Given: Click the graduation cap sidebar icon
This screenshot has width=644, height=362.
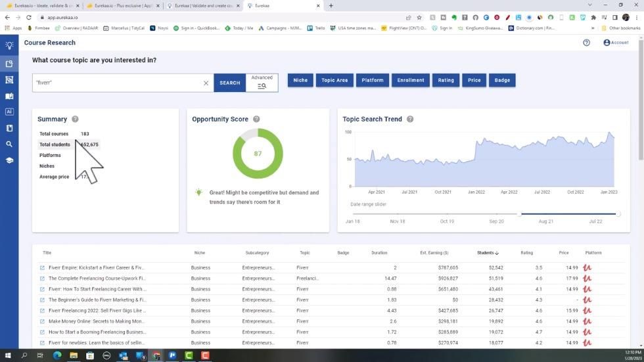Looking at the screenshot, I should point(9,160).
